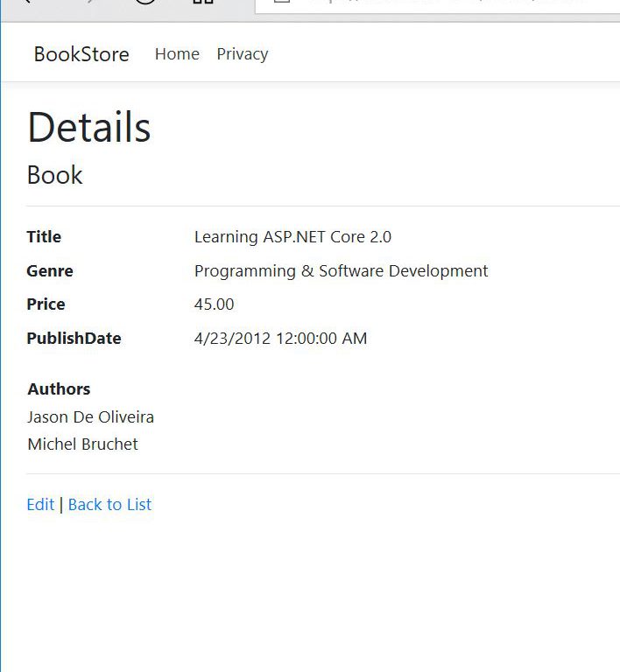Click the browser address bar
The image size is (620, 672).
click(438, 3)
